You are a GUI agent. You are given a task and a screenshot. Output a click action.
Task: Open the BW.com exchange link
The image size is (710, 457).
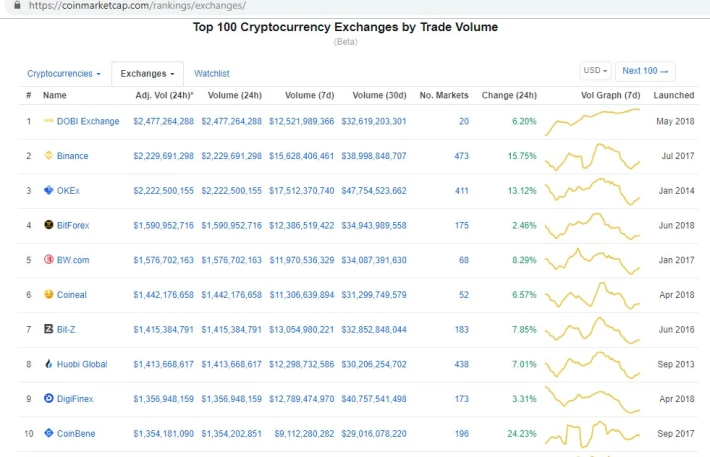(73, 260)
